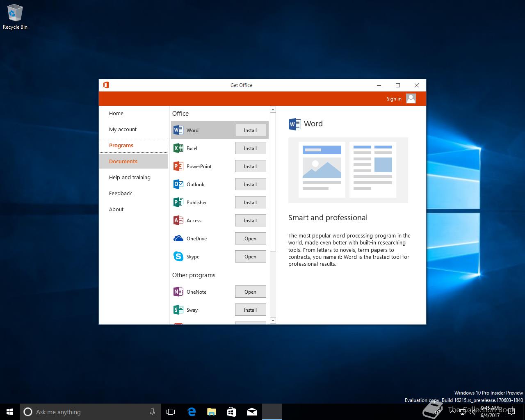Open the About section
This screenshot has height=420, width=525.
[133, 209]
